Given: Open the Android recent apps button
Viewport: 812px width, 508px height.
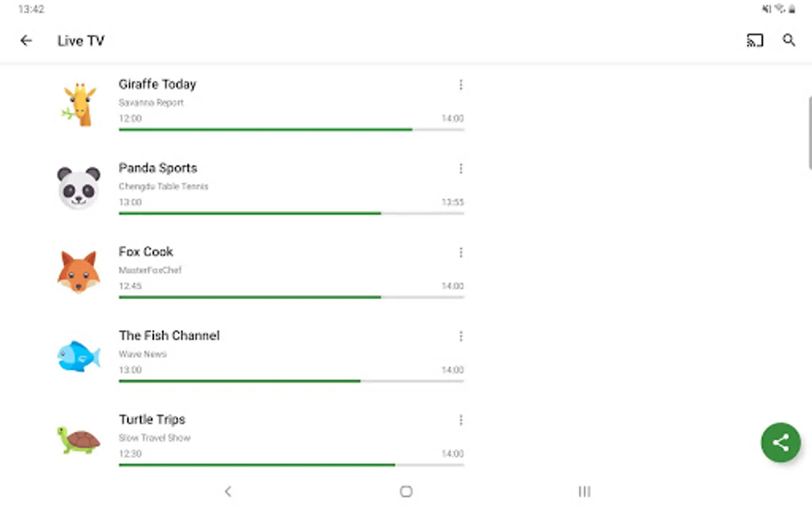Looking at the screenshot, I should point(584,492).
